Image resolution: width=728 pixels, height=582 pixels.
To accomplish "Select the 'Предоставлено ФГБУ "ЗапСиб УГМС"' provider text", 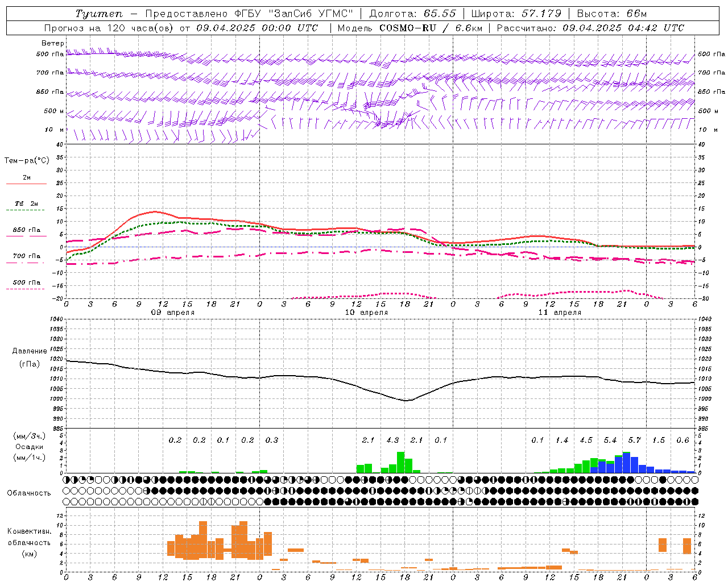I will tap(249, 14).
